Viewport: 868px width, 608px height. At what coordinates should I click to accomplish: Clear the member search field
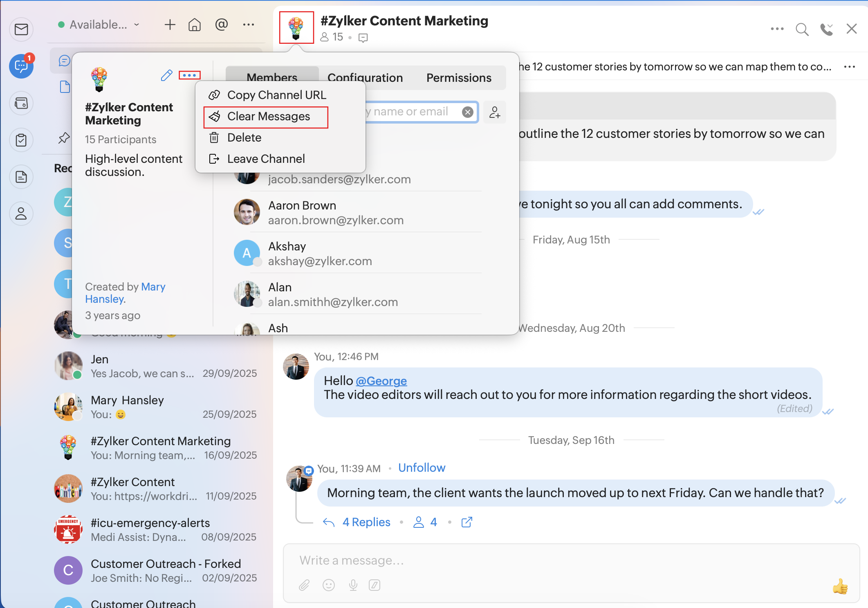(468, 112)
